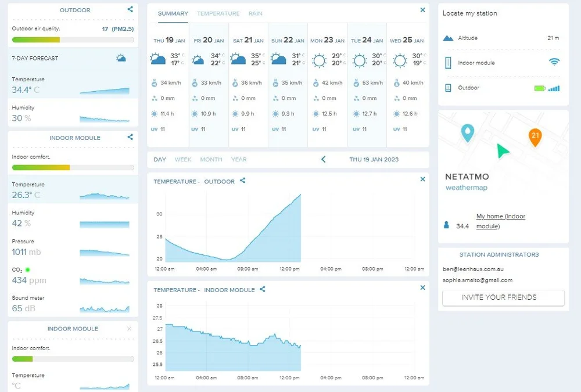Click the Indoor module device icon

(x=448, y=63)
